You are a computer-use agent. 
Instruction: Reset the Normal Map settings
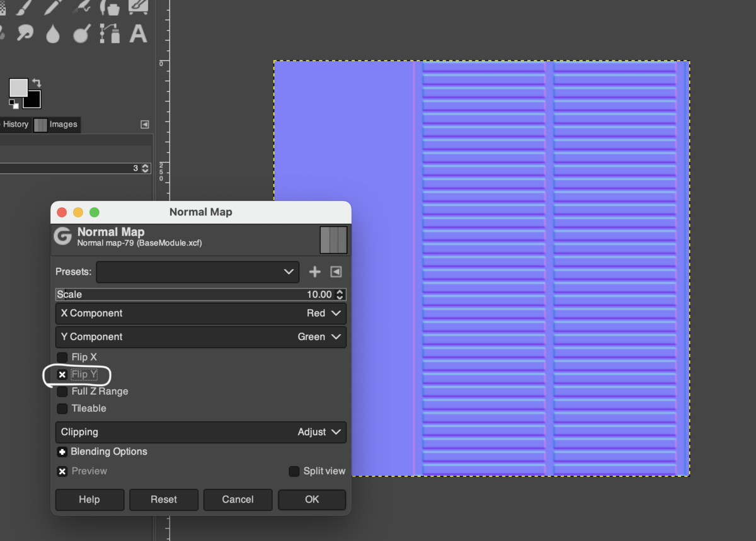click(x=164, y=499)
